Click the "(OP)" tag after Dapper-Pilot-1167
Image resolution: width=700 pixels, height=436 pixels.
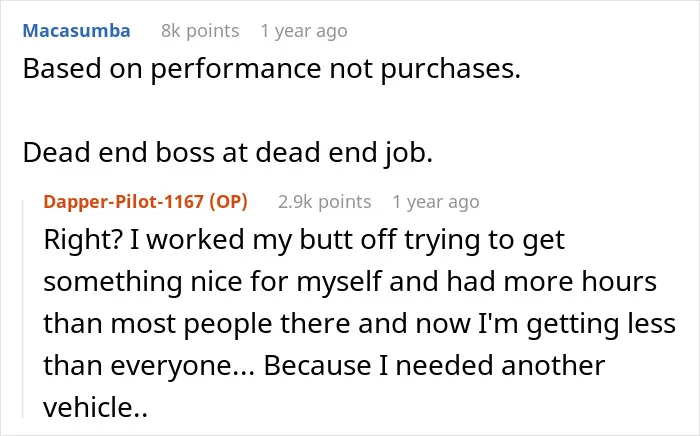click(229, 202)
